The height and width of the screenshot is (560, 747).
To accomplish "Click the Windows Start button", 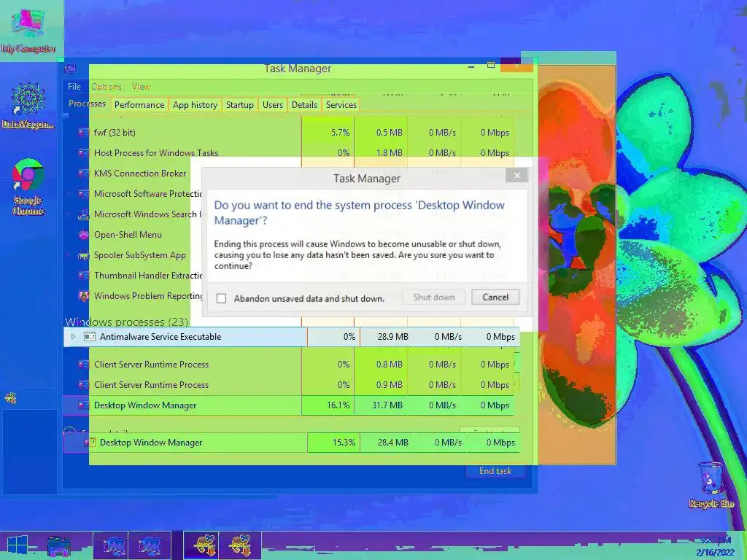I will pos(18,545).
